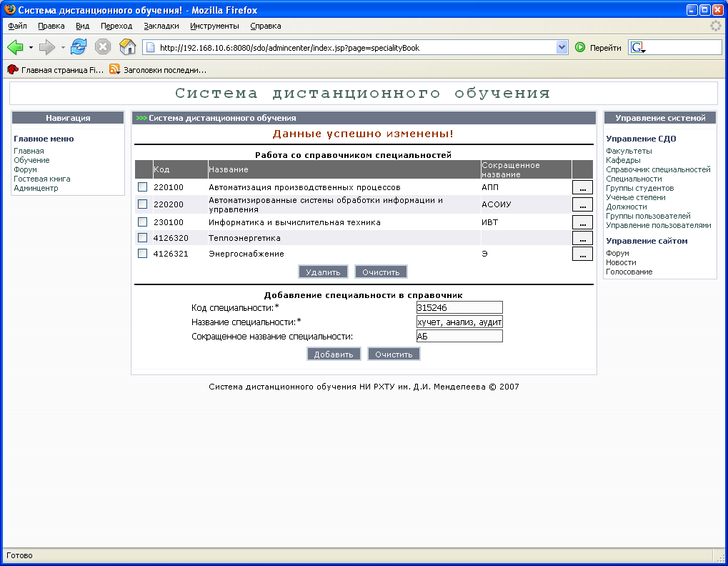The image size is (728, 566).
Task: Open the Справка menu
Action: pyautogui.click(x=266, y=26)
